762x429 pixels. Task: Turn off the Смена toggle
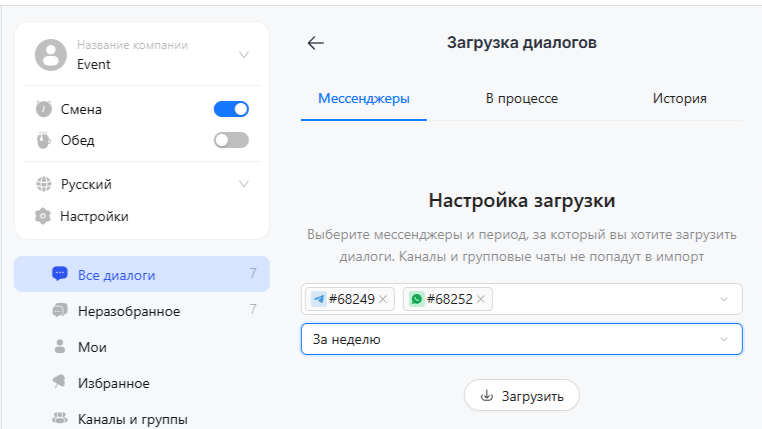point(231,109)
